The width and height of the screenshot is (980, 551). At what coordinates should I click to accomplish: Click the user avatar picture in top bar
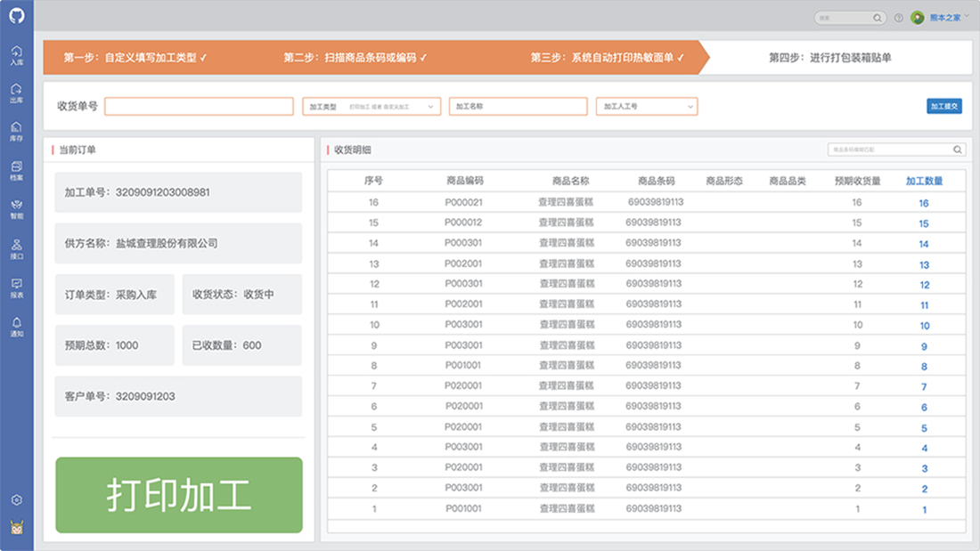[918, 18]
